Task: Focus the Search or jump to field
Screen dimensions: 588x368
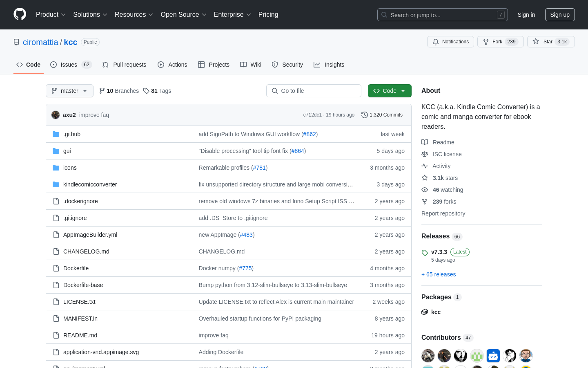Action: 443,15
